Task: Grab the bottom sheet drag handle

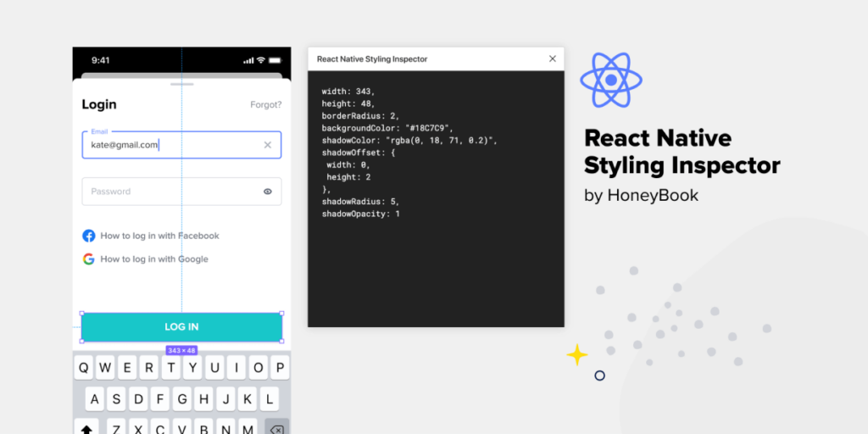Action: (x=181, y=84)
